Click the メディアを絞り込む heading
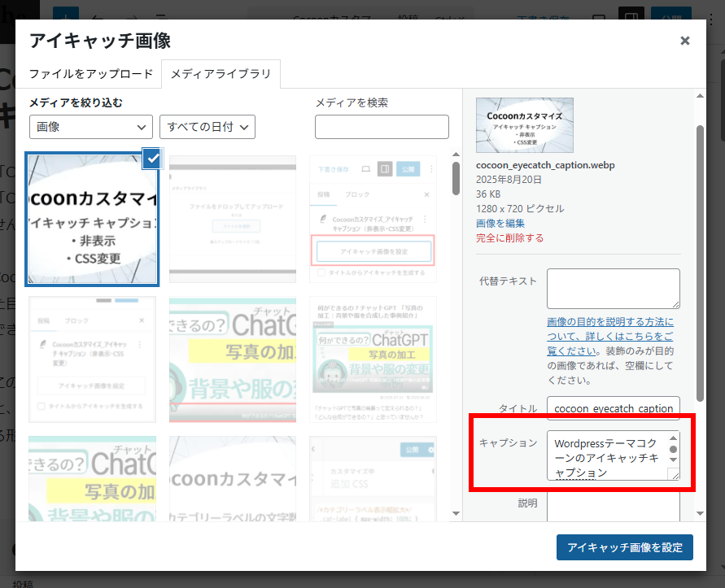 click(x=76, y=102)
